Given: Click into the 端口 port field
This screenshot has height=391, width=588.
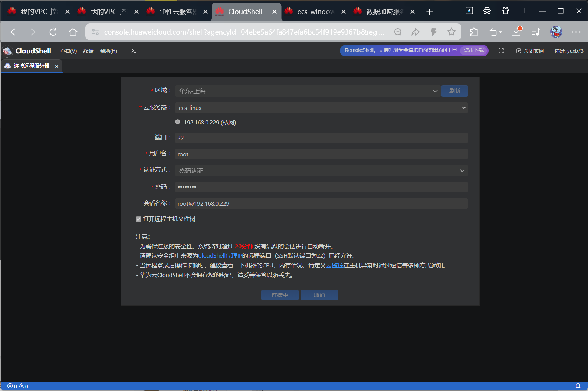Looking at the screenshot, I should point(322,138).
